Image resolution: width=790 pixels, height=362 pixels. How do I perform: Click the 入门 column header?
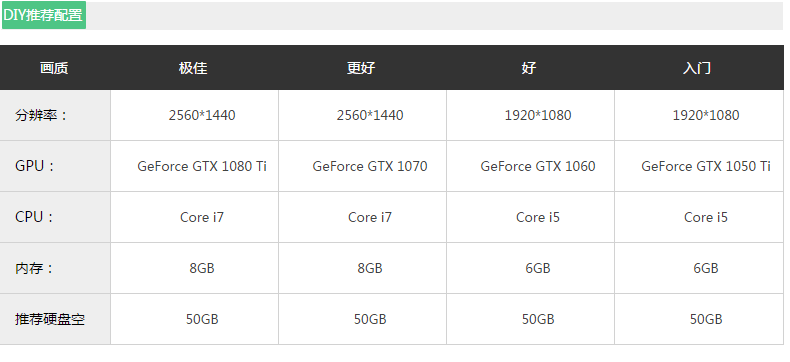(697, 68)
